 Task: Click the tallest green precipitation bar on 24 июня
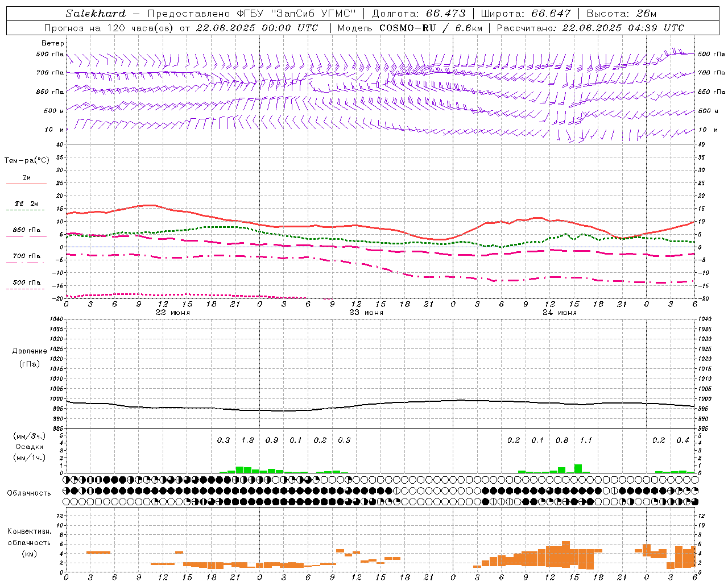[578, 468]
